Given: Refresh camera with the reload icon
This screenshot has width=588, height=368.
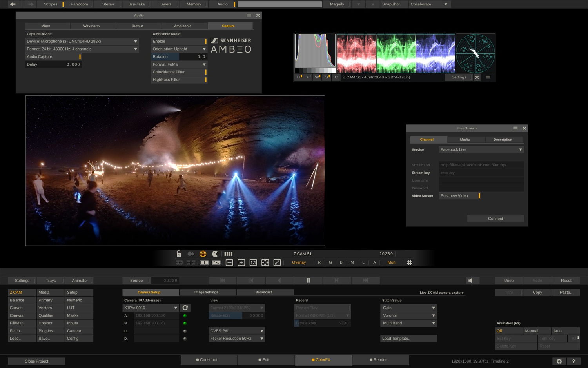Looking at the screenshot, I should (185, 308).
